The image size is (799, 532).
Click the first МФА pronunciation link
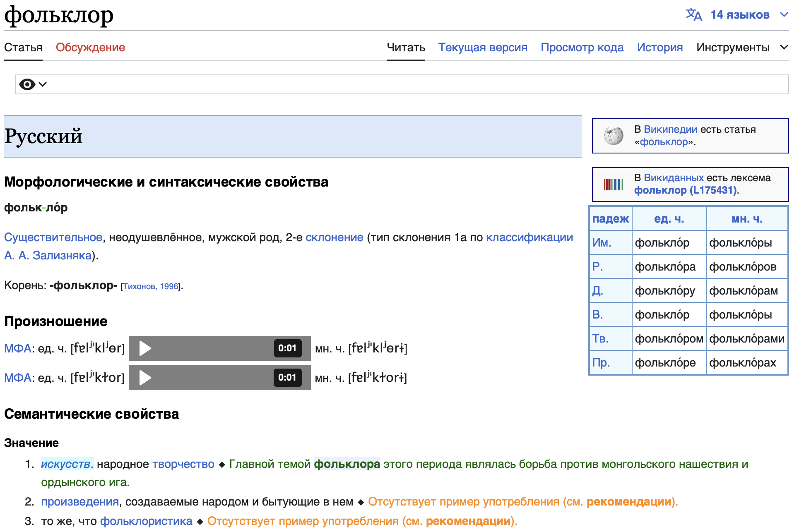(17, 348)
